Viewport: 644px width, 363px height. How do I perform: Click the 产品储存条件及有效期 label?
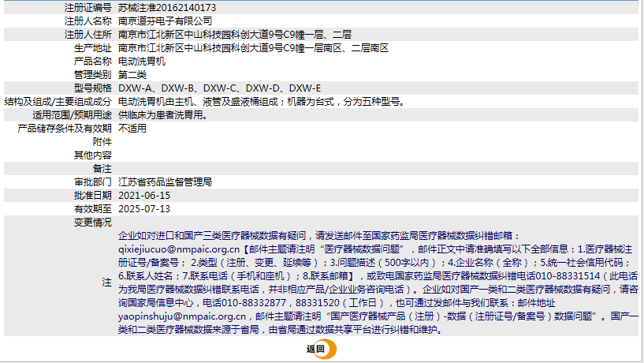click(65, 129)
